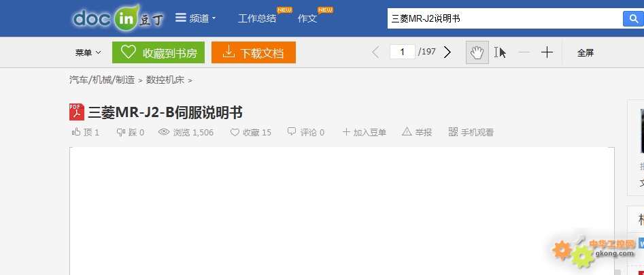Click the heart icon in 收藏到书房 button
The width and height of the screenshot is (644, 275).
coord(128,52)
